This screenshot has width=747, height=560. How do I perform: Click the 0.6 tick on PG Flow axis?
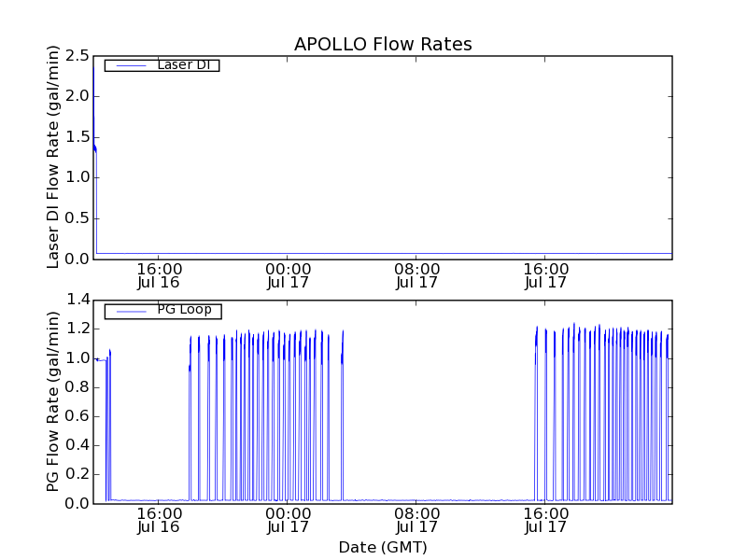click(77, 416)
